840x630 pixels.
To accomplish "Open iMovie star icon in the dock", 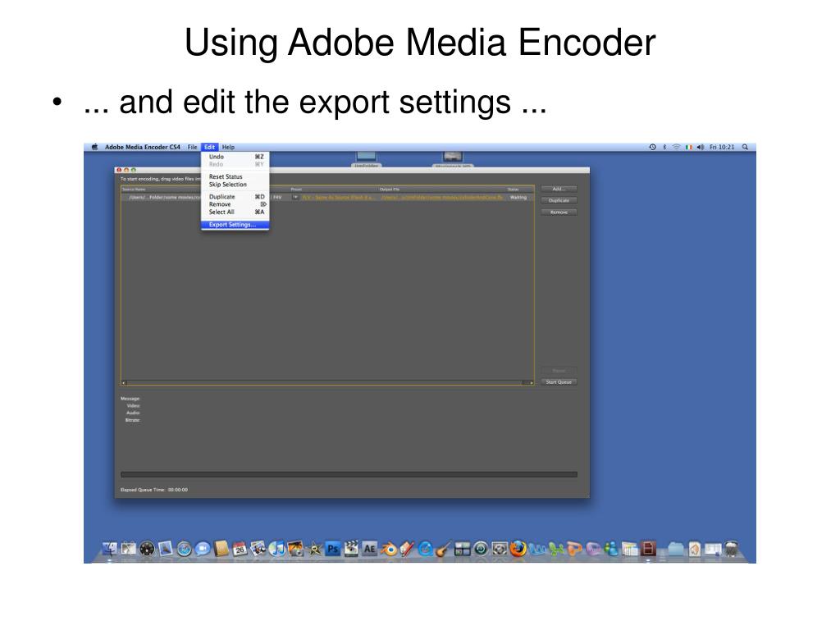I will click(x=315, y=549).
